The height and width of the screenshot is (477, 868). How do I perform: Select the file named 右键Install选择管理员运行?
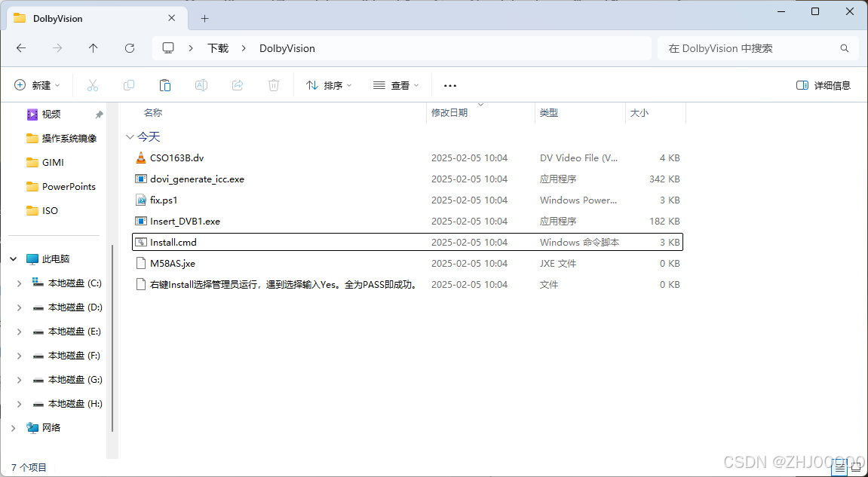click(x=284, y=284)
